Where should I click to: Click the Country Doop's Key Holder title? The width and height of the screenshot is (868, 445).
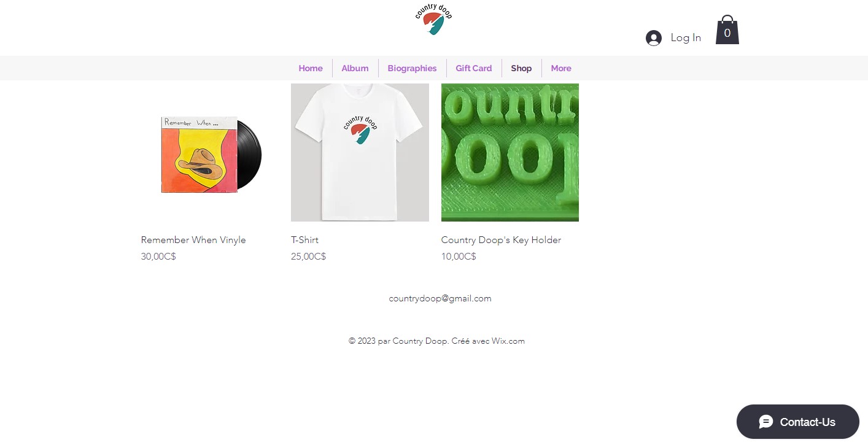click(501, 240)
